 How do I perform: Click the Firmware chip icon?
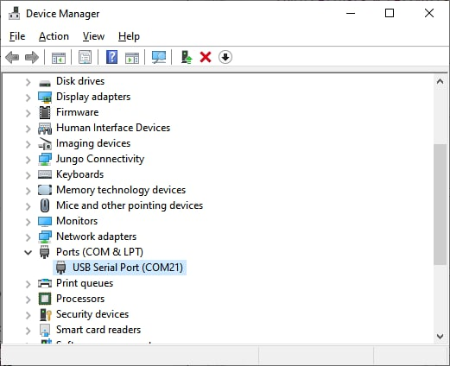45,112
